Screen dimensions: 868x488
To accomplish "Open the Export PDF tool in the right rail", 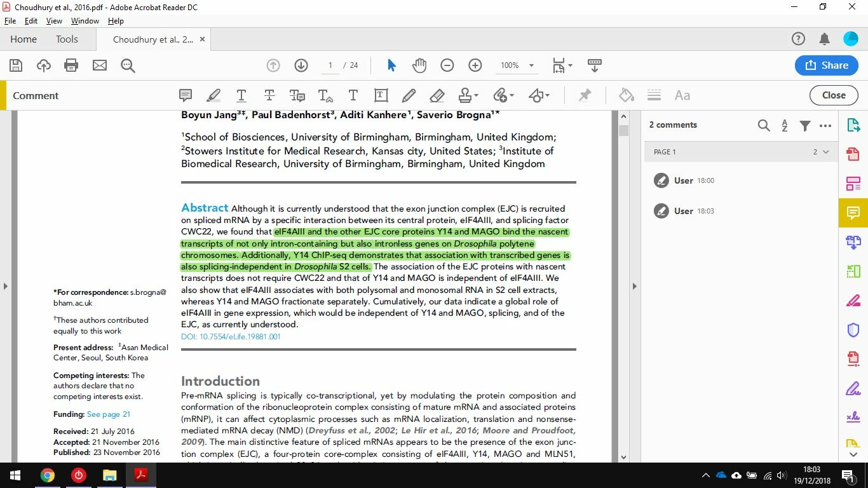I will (853, 125).
